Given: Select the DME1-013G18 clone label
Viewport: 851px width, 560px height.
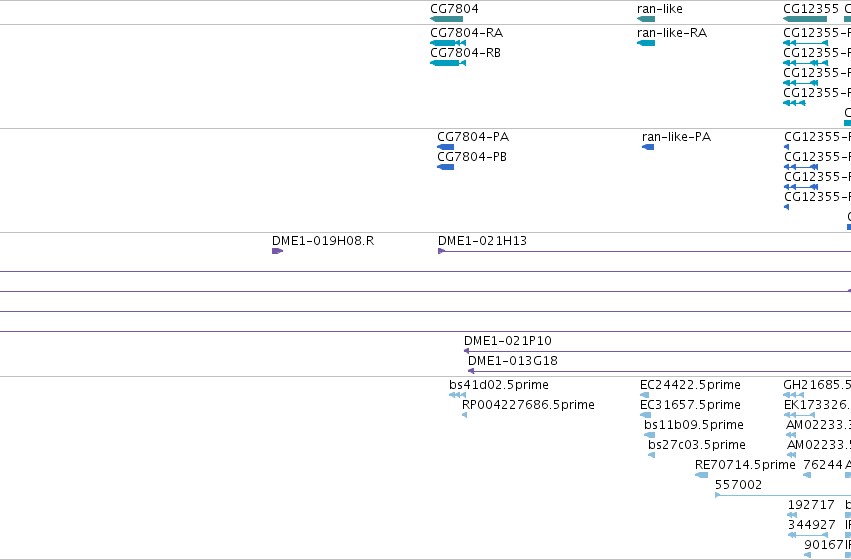Looking at the screenshot, I should click(512, 361).
